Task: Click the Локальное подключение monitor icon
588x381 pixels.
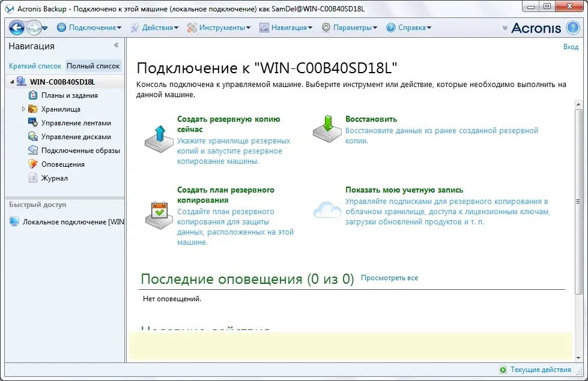Action: [14, 221]
